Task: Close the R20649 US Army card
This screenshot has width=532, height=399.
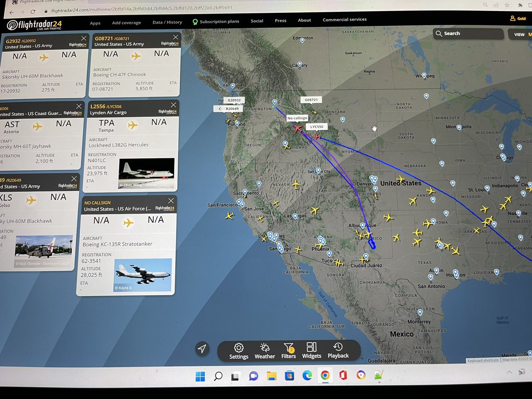Action: [74, 178]
